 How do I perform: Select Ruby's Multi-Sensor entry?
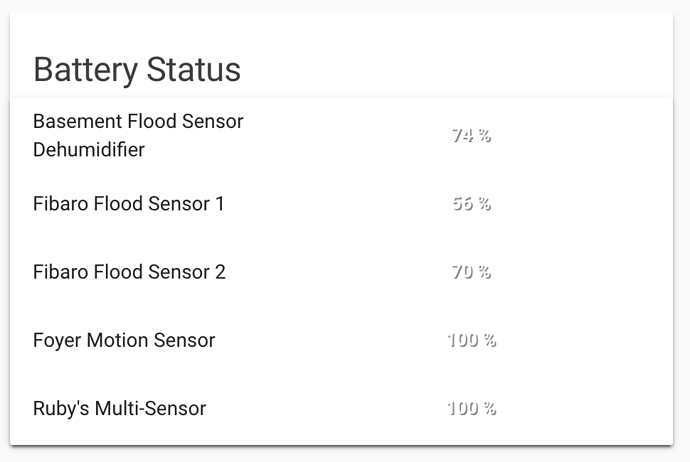119,408
